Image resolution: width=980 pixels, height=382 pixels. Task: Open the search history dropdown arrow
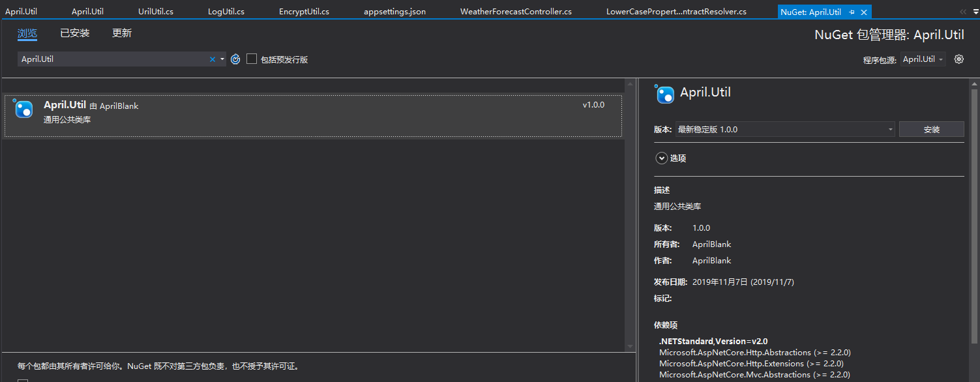tap(222, 59)
